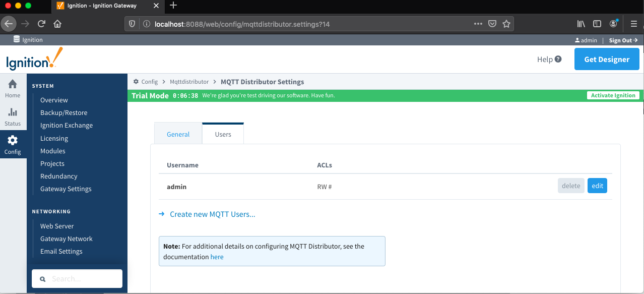Screen dimensions: 644x294
Task: Open the Firefox account icon
Action: point(613,24)
